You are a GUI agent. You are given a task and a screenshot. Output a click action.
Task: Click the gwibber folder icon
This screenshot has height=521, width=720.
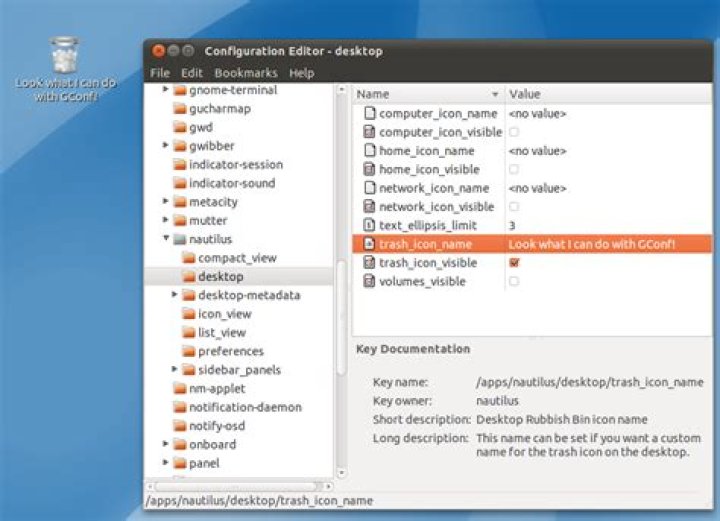pyautogui.click(x=180, y=146)
